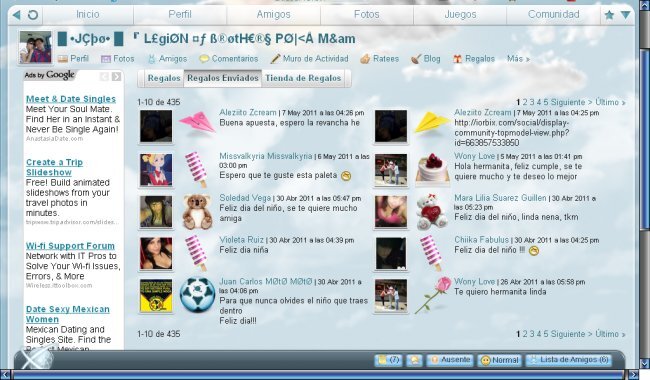This screenshot has height=380, width=650.
Task: Open the Blog broom icon link
Action: click(426, 59)
